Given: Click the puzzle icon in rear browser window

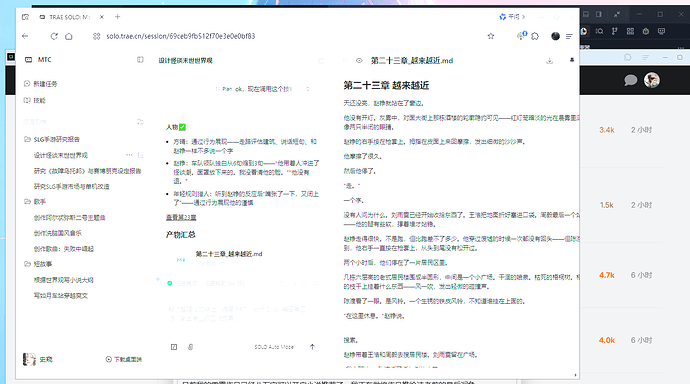Looking at the screenshot, I should coord(627,57).
